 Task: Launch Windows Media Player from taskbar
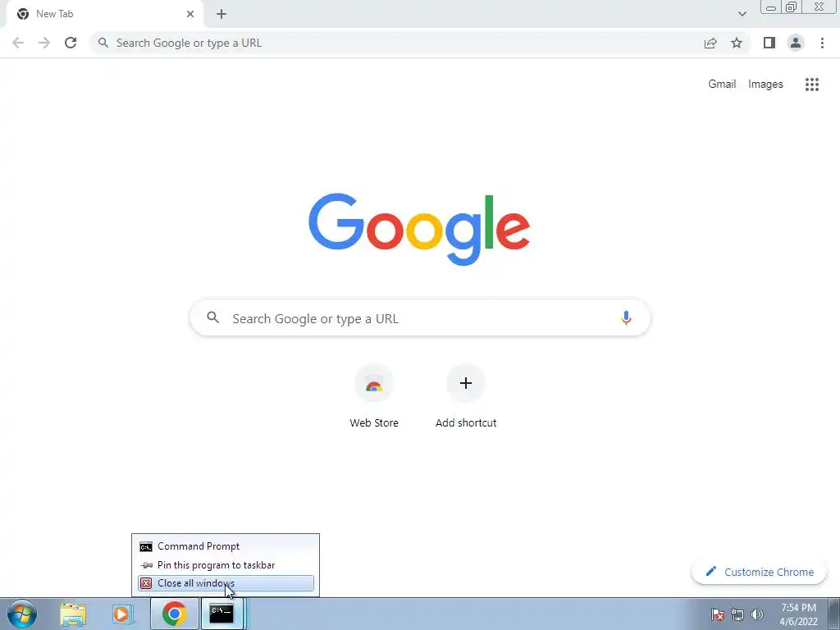[x=123, y=614]
